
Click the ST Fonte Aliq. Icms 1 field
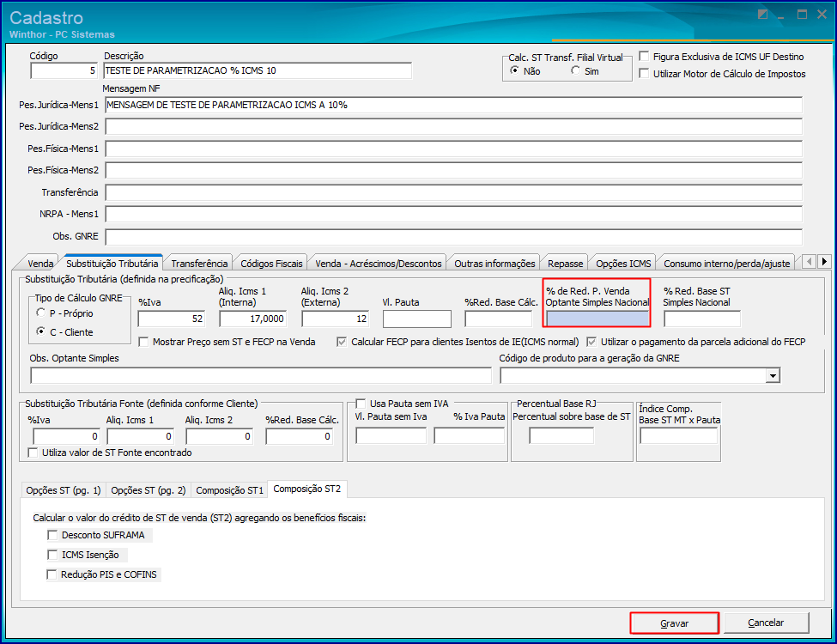pyautogui.click(x=140, y=436)
